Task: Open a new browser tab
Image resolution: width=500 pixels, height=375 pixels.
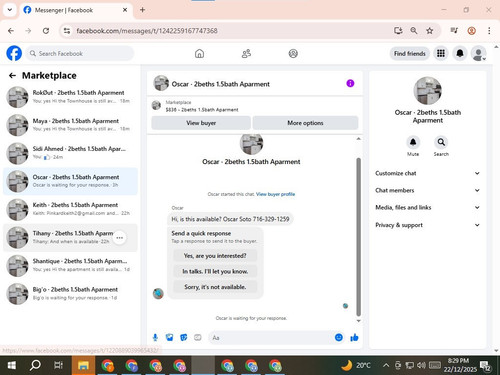Action: tap(142, 10)
